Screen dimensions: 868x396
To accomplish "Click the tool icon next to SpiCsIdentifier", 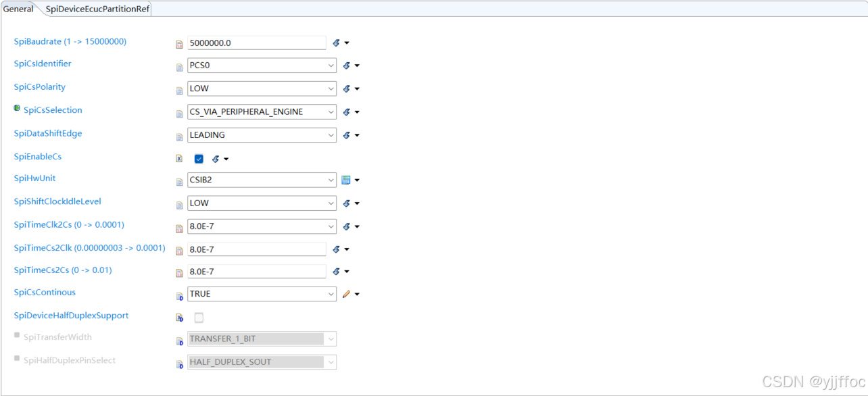I will 347,66.
